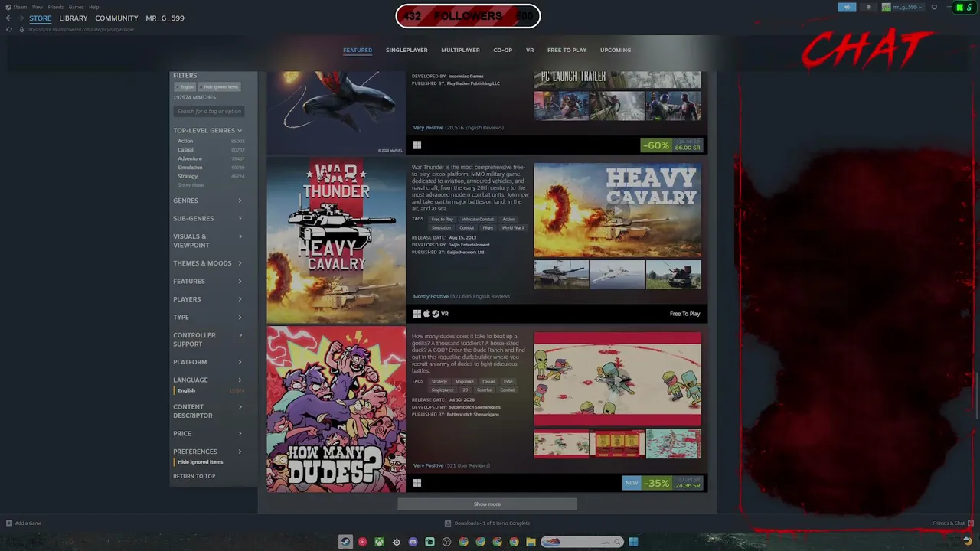
Task: Expand the Genres filter section
Action: pos(207,201)
